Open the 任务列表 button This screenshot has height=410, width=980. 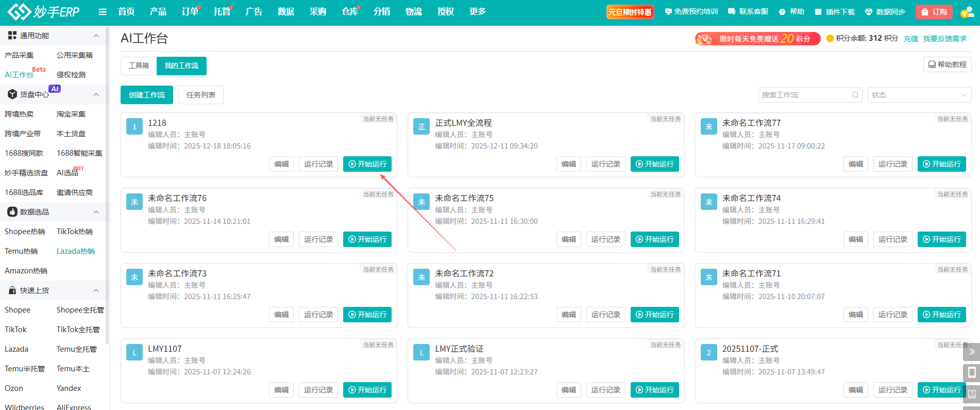201,95
